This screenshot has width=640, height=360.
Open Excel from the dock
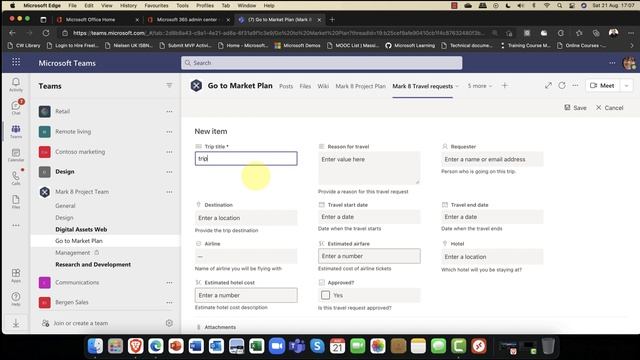(x=257, y=346)
